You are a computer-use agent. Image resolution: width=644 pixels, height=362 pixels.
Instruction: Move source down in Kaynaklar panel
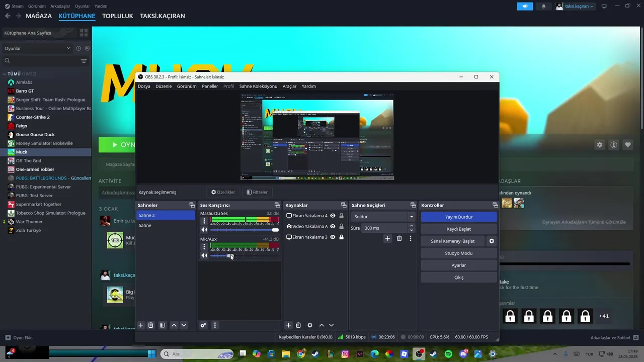(x=331, y=325)
